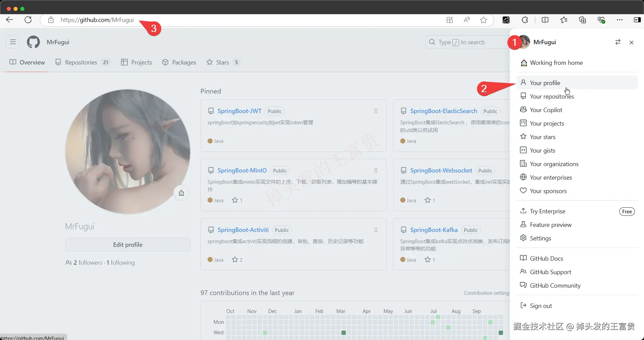Image resolution: width=644 pixels, height=340 pixels.
Task: Click the large profile avatar picture
Action: pos(127,152)
